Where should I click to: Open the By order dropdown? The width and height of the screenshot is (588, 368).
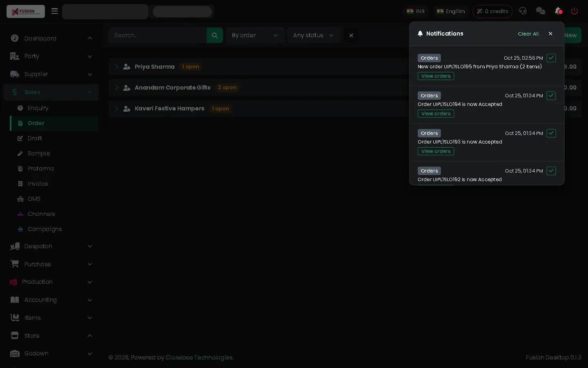[255, 35]
